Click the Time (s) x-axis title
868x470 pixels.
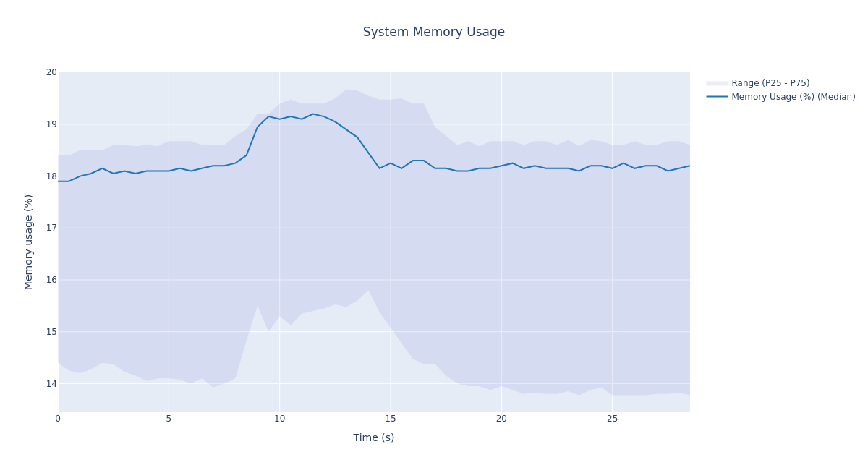pos(373,437)
